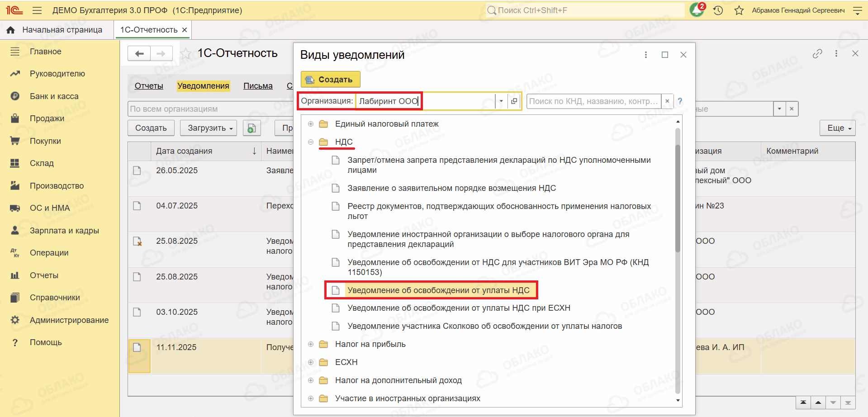Open the Покупки section
This screenshot has height=417, width=868.
[45, 141]
